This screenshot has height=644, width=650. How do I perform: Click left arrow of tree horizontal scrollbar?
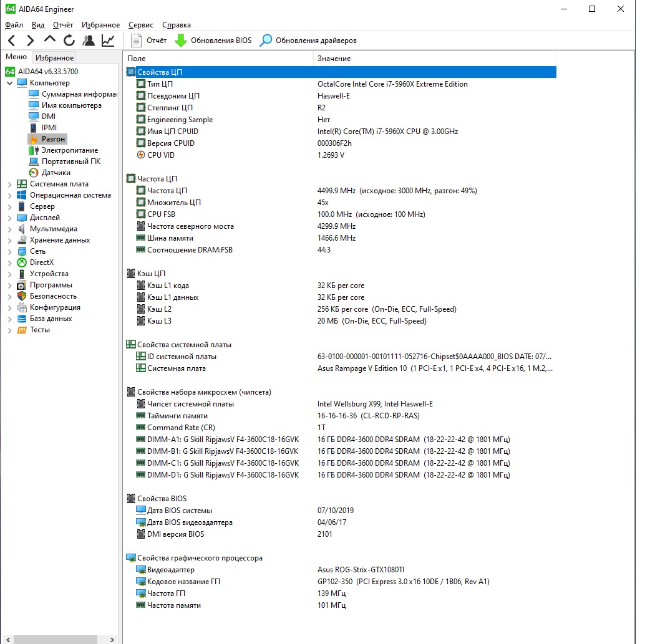(x=8, y=640)
